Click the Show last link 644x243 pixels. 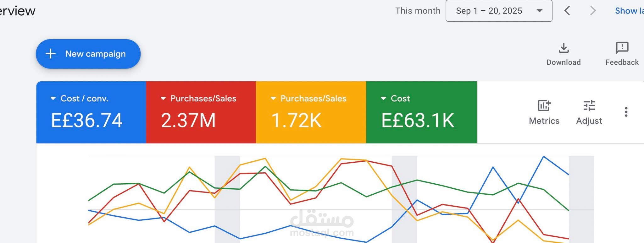629,11
